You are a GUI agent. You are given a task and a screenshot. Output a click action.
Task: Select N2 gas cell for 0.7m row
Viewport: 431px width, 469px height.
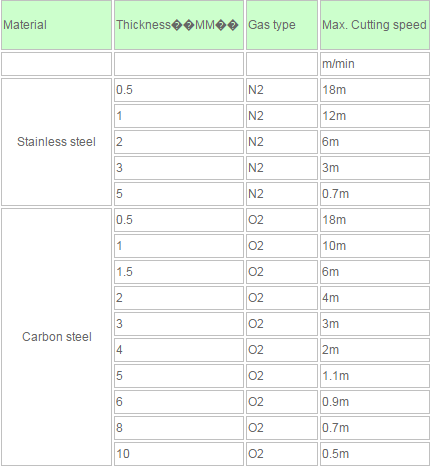pyautogui.click(x=282, y=194)
